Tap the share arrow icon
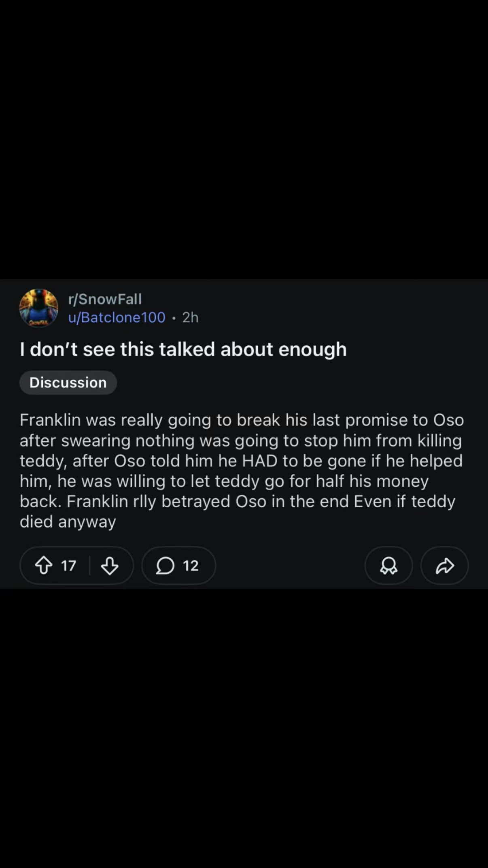The image size is (488, 868). (x=445, y=566)
